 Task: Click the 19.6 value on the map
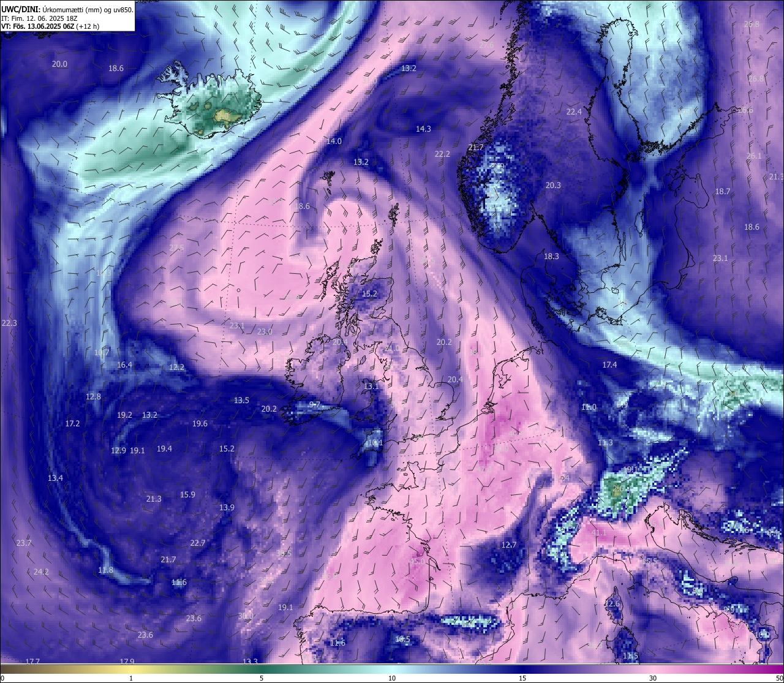click(200, 424)
